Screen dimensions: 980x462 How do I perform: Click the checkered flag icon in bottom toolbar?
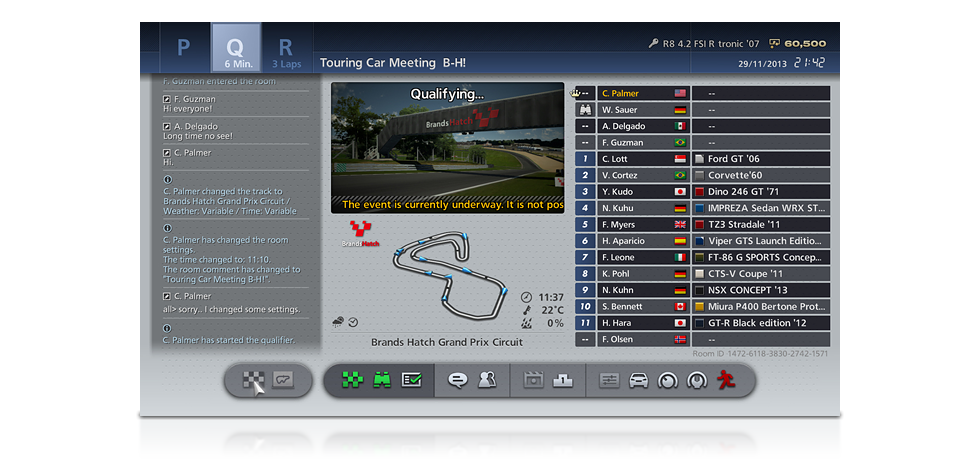coord(253,380)
